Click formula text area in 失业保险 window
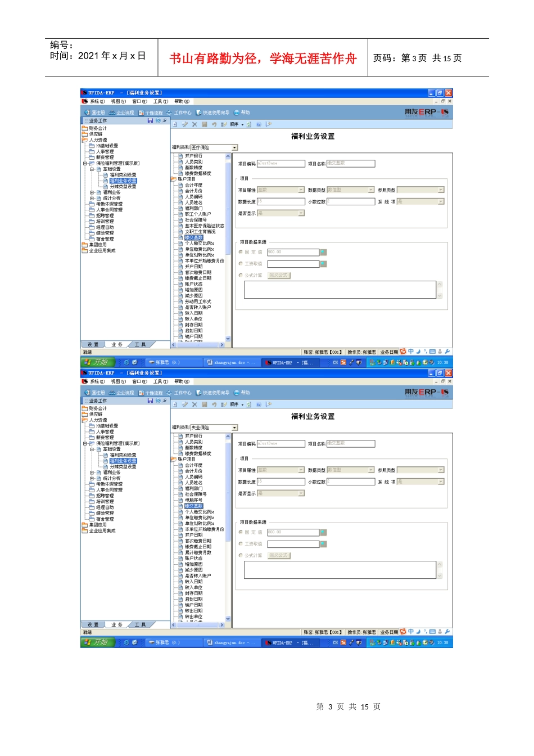This screenshot has height=756, width=534. click(x=340, y=570)
